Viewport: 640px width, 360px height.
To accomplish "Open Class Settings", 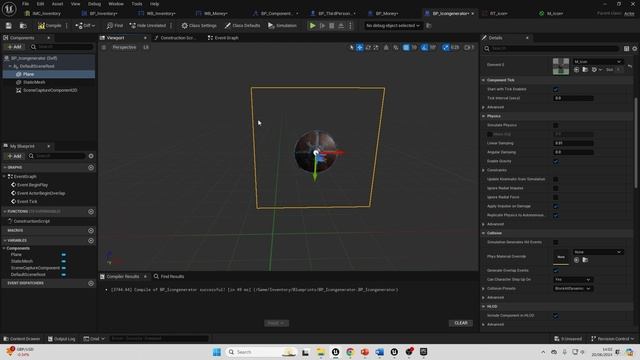I will click(x=199, y=26).
